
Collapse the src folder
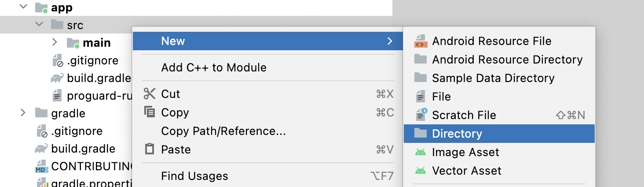[x=39, y=25]
